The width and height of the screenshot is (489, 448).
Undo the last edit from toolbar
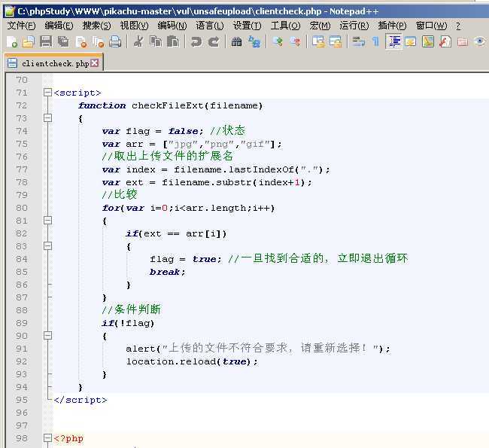(196, 41)
